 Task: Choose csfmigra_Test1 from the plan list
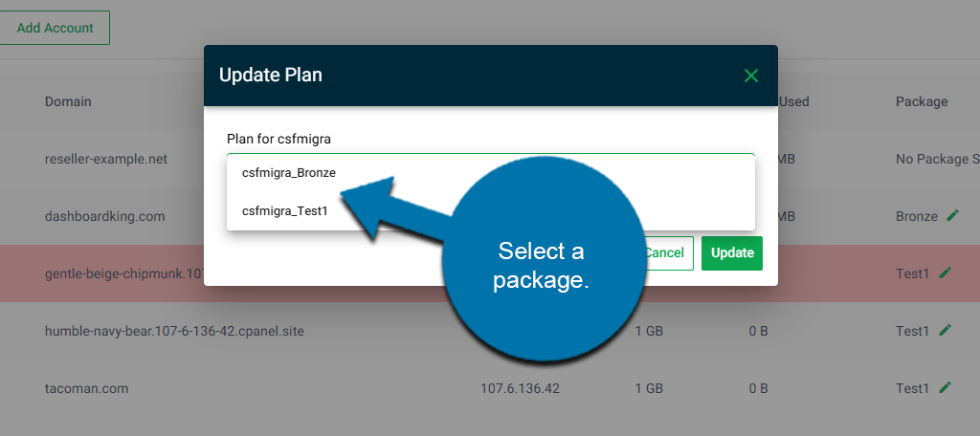(x=285, y=211)
